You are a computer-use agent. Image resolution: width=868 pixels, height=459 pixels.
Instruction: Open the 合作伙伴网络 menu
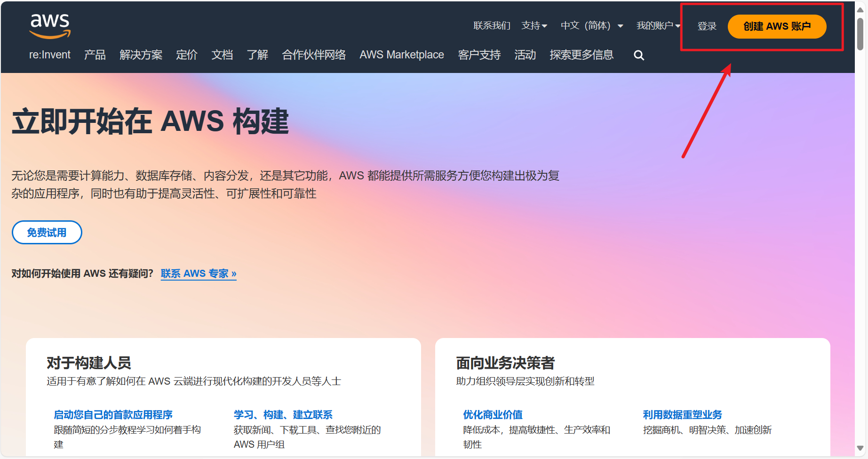tap(314, 55)
